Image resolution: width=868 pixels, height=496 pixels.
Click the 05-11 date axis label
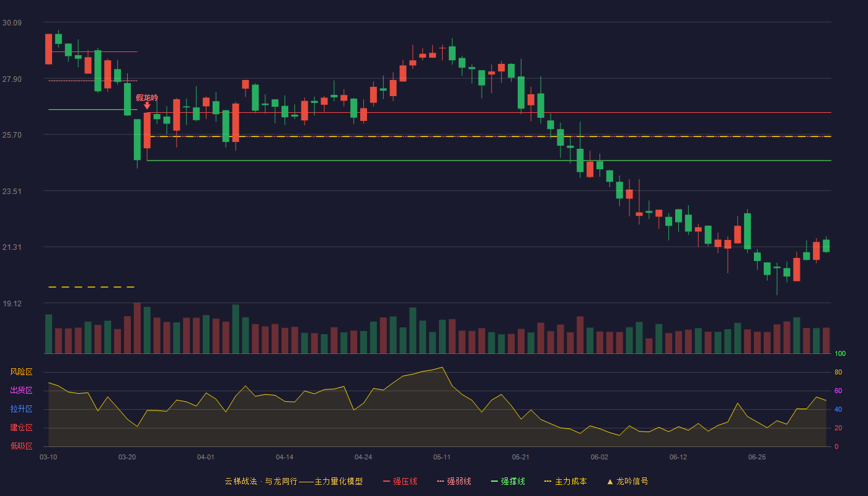[x=442, y=457]
